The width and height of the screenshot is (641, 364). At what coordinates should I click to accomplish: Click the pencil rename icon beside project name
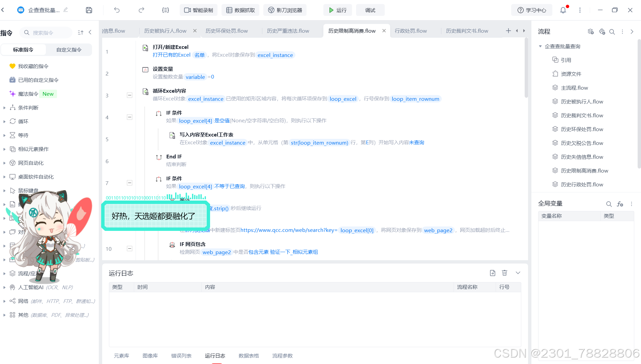coord(65,10)
